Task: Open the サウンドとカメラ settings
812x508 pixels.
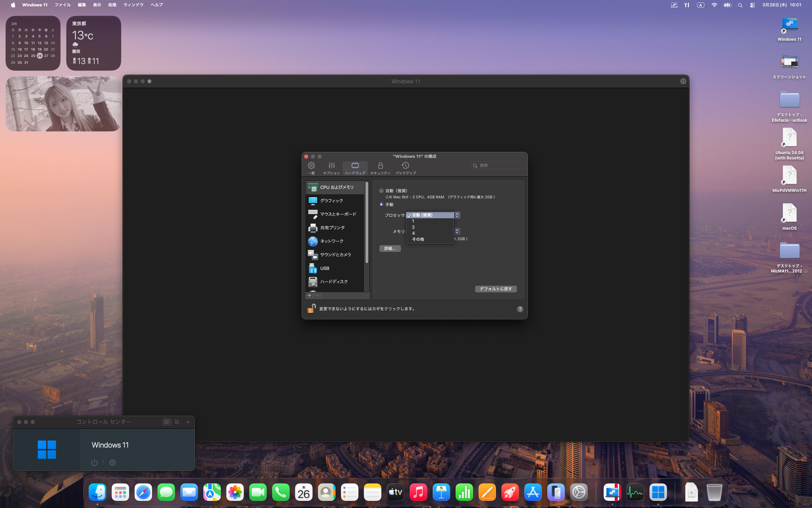Action: [x=335, y=255]
